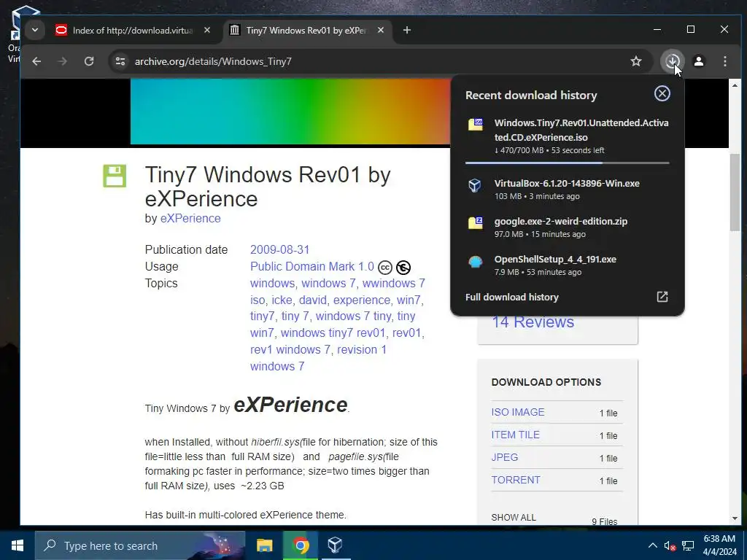Go back with browser back arrow

[36, 61]
